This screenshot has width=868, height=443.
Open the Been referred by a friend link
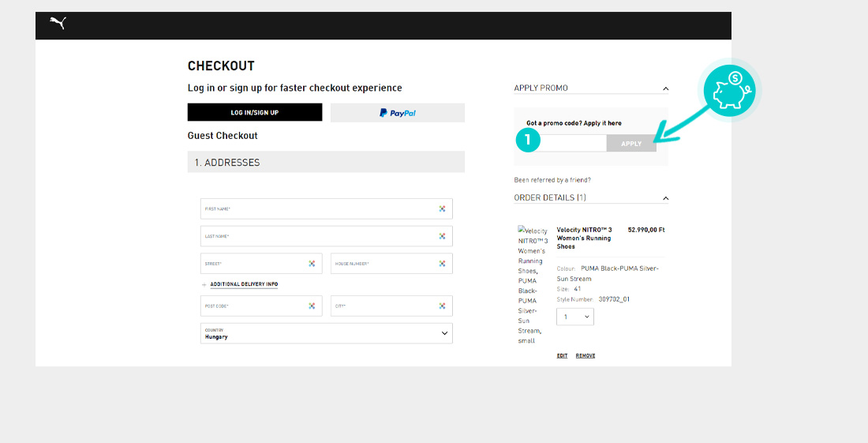pos(552,180)
